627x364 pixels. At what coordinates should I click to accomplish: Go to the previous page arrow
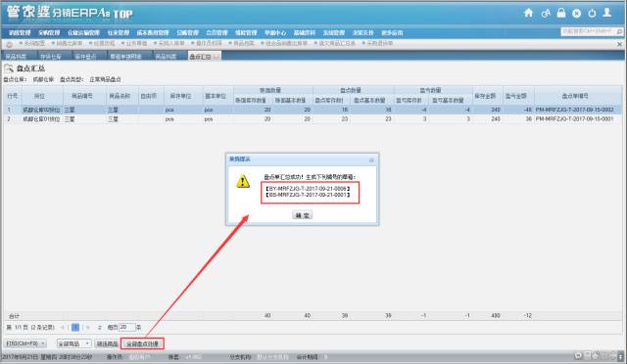(x=63, y=327)
